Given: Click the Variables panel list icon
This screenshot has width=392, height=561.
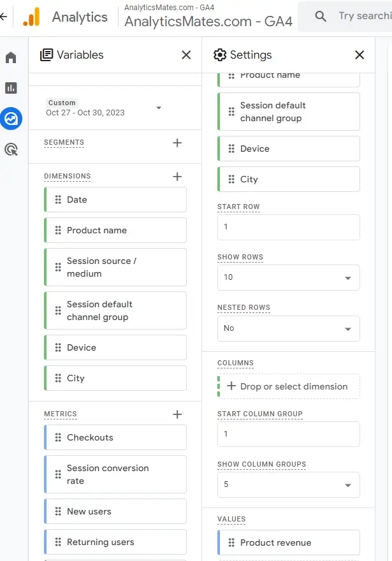Looking at the screenshot, I should tap(45, 55).
